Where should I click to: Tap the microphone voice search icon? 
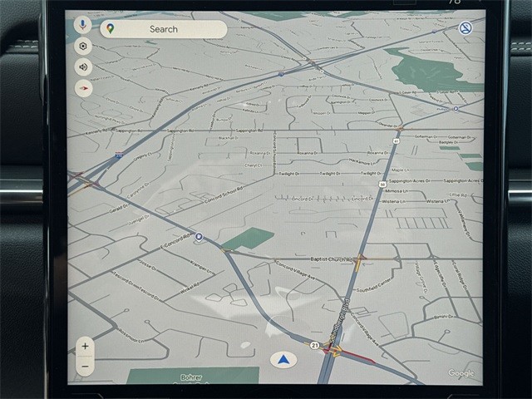84,26
